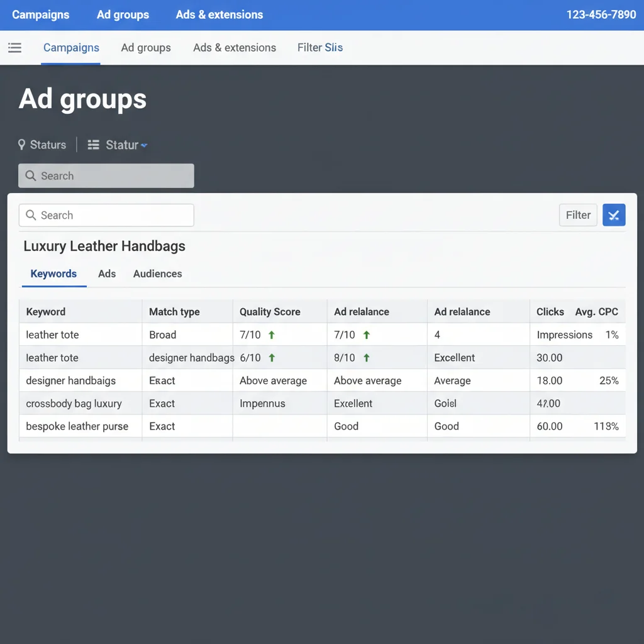Open the hamburger menu icon
The image size is (644, 644).
[x=15, y=48]
